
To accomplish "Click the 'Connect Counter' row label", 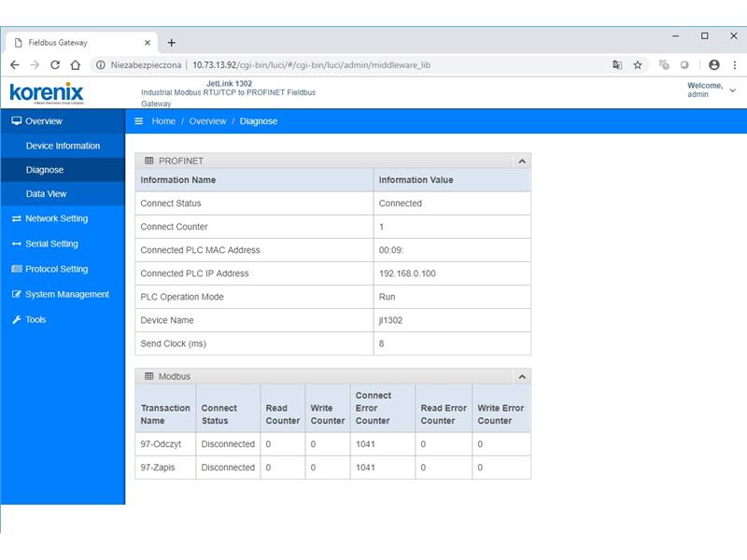I will tap(174, 227).
